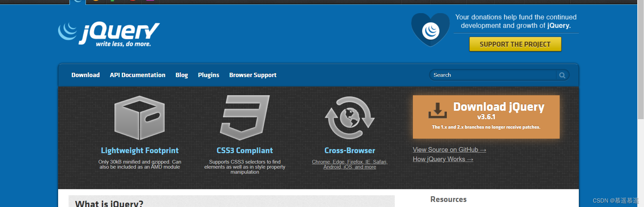The width and height of the screenshot is (644, 207).
Task: Click the CSS3 Compliant heading
Action: click(x=245, y=150)
